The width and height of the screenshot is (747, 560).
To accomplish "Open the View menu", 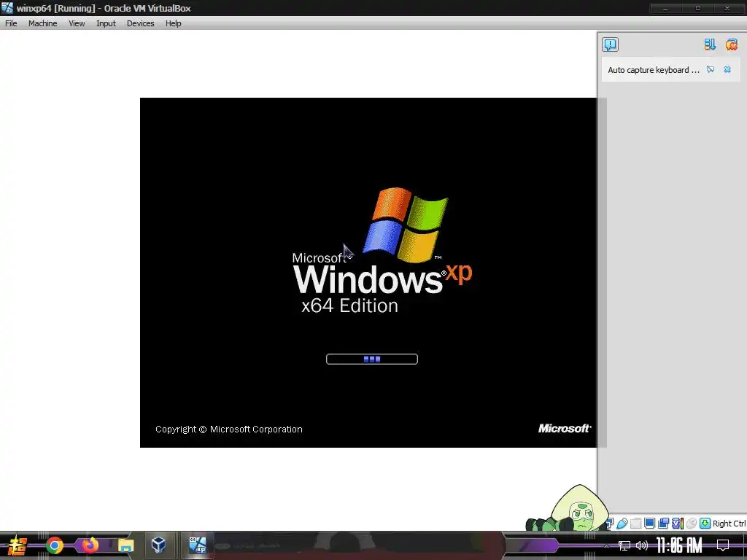I will point(76,23).
